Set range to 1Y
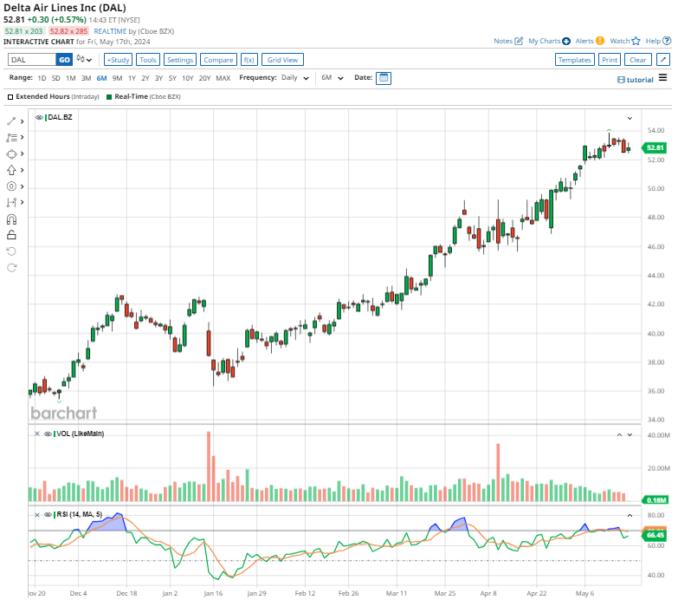This screenshot has width=678, height=600. click(132, 78)
